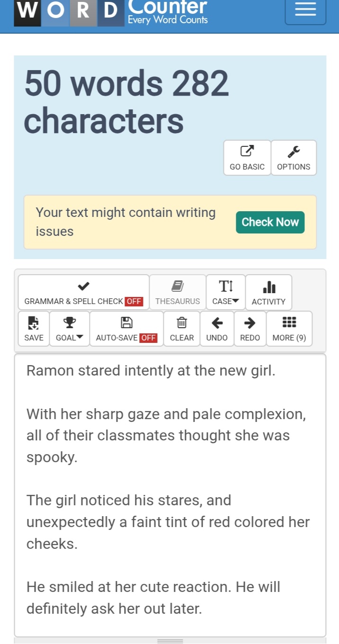Open Options with the wrench icon

point(294,151)
